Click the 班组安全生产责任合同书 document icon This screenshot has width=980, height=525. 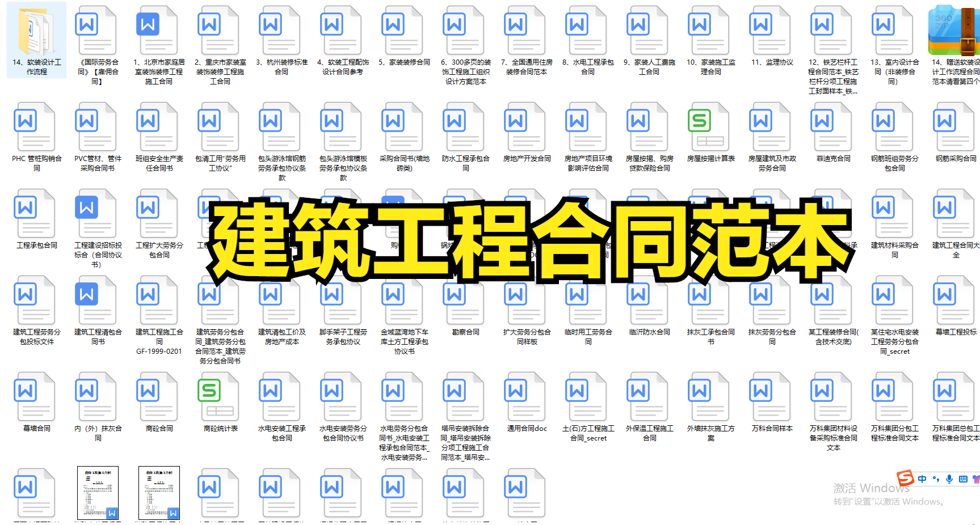157,127
